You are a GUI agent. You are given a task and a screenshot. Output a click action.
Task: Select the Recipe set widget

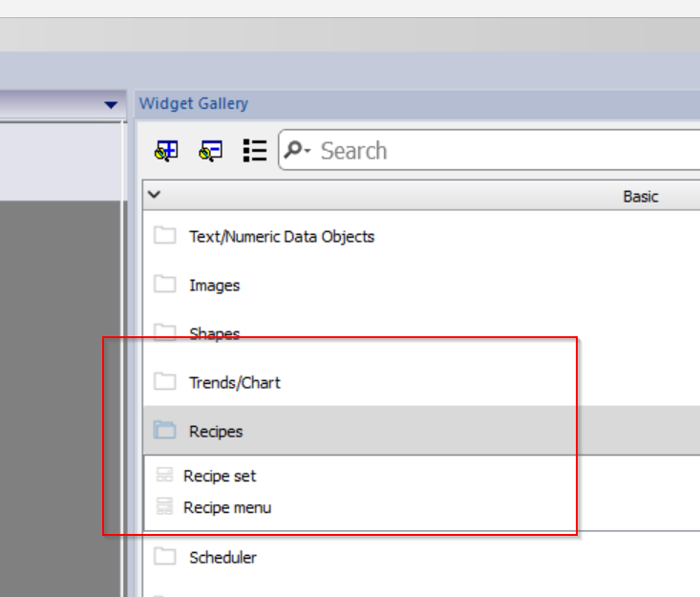(220, 476)
